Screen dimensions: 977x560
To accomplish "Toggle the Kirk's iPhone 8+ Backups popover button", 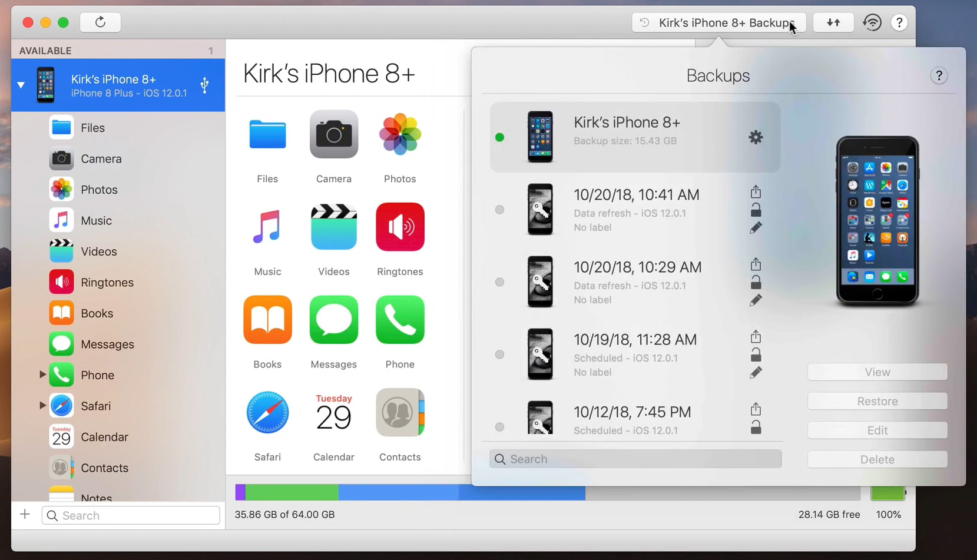I will (719, 22).
